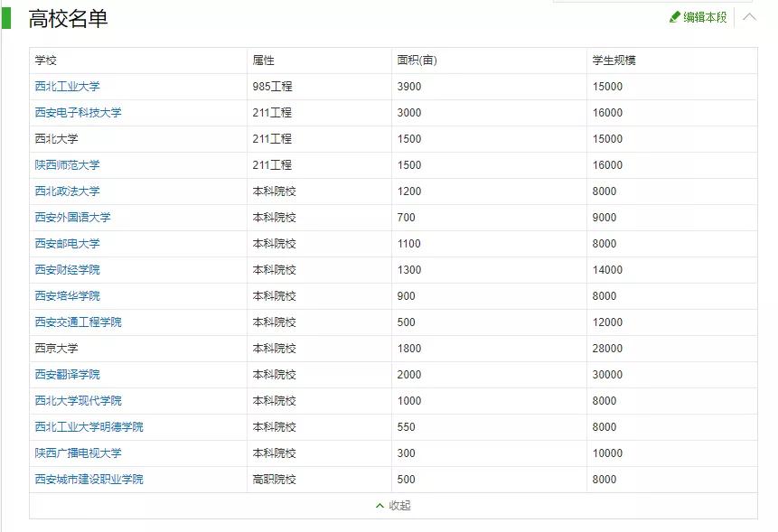The width and height of the screenshot is (778, 532).
Task: Open the 西安电子科技大学 link
Action: pyautogui.click(x=79, y=113)
